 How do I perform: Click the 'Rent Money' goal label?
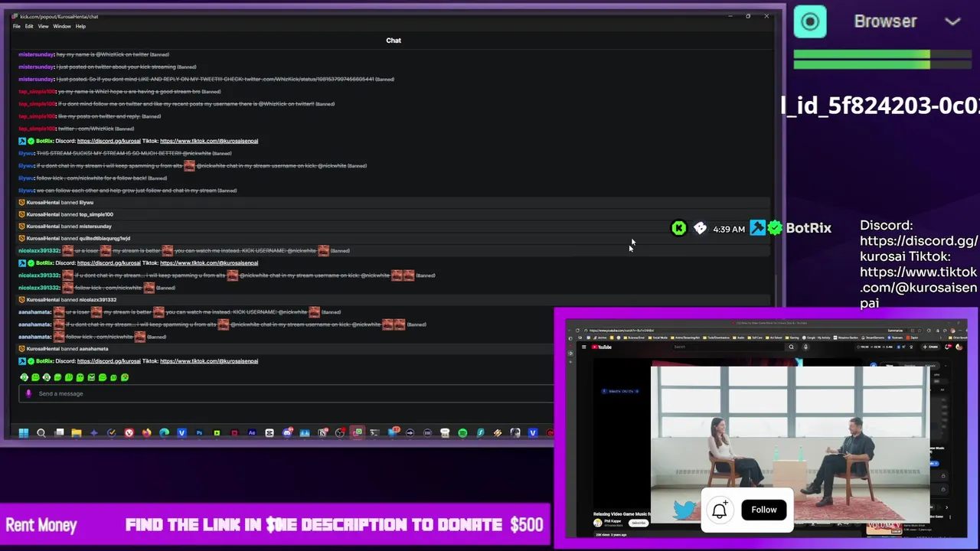point(41,525)
